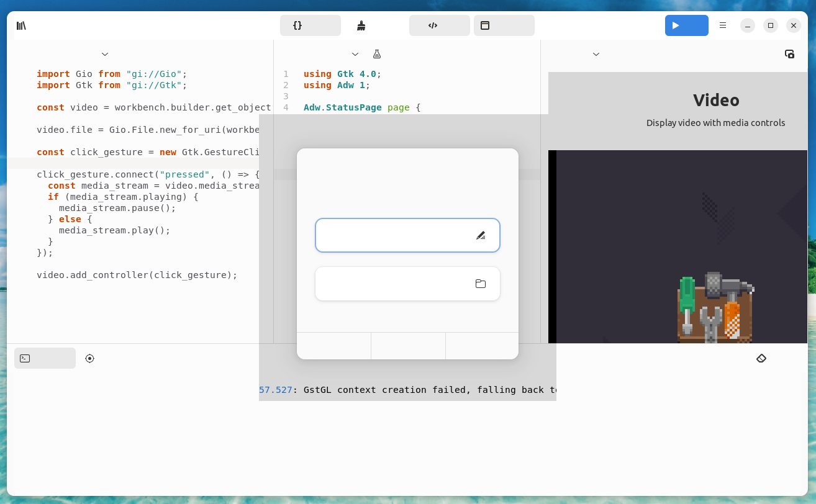816x504 pixels.
Task: Click the Preview panel toggle icon
Action: tap(485, 25)
